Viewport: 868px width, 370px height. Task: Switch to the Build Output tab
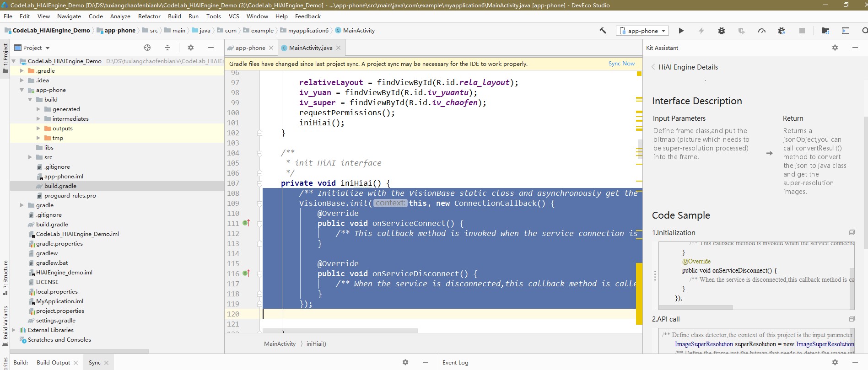[53, 363]
